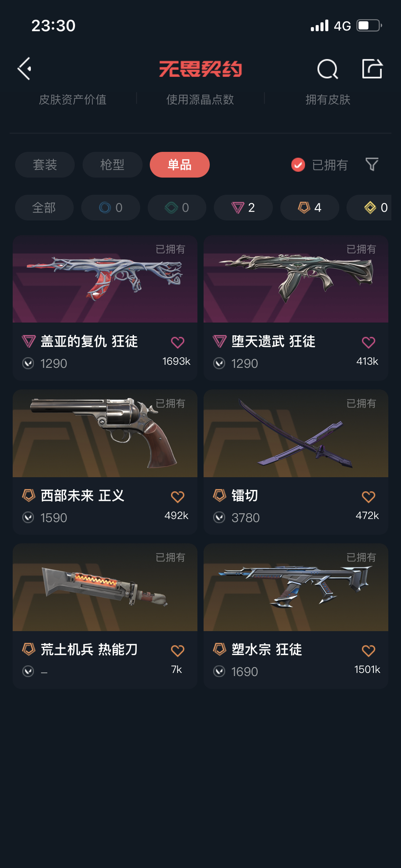Favorite 盖亚的复仇 狂徒 with the heart icon
The image size is (401, 868).
177,342
